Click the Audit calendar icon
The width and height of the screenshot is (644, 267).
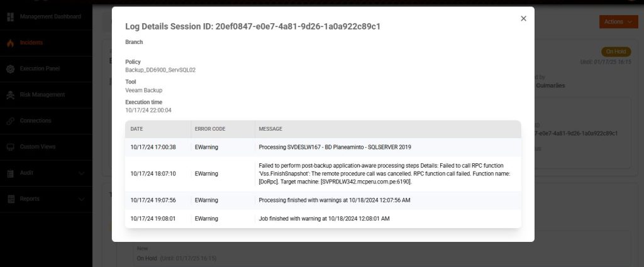10,173
